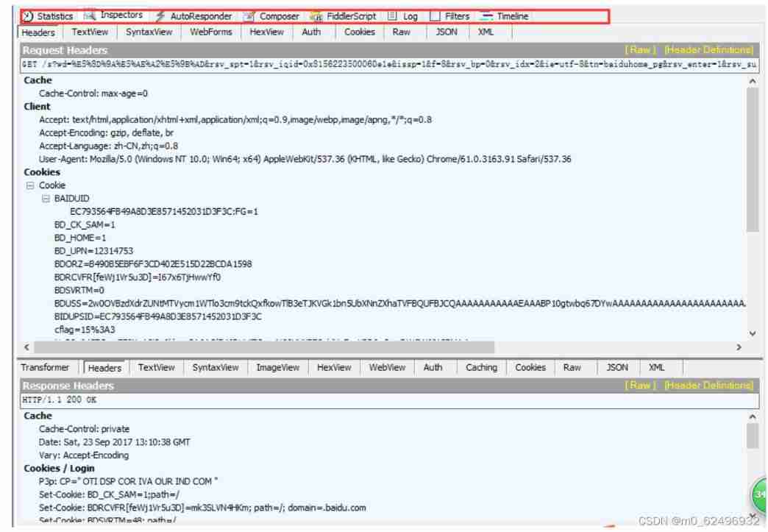Select response Raw tab
The height and width of the screenshot is (532, 768).
pyautogui.click(x=572, y=367)
